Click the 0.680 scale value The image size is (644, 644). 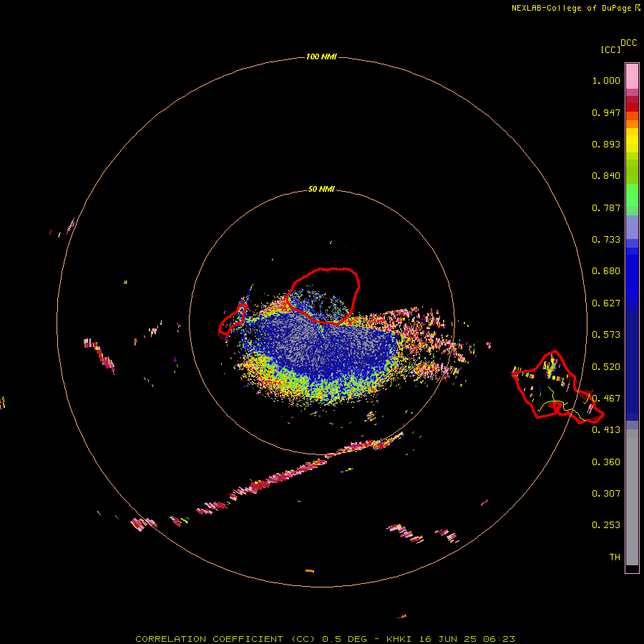pyautogui.click(x=606, y=271)
